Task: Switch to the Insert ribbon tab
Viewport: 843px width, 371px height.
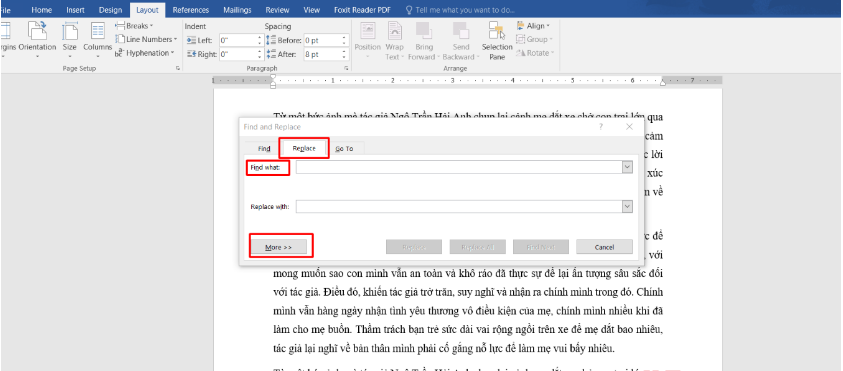Action: pyautogui.click(x=75, y=10)
